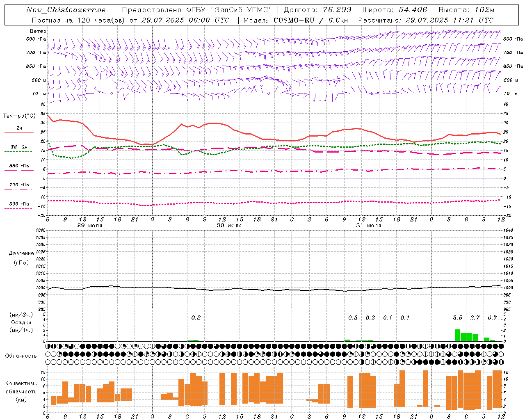Click the '(мм/3ч.)' precipitation unit label
This screenshot has height=420, width=525.
[x=21, y=315]
